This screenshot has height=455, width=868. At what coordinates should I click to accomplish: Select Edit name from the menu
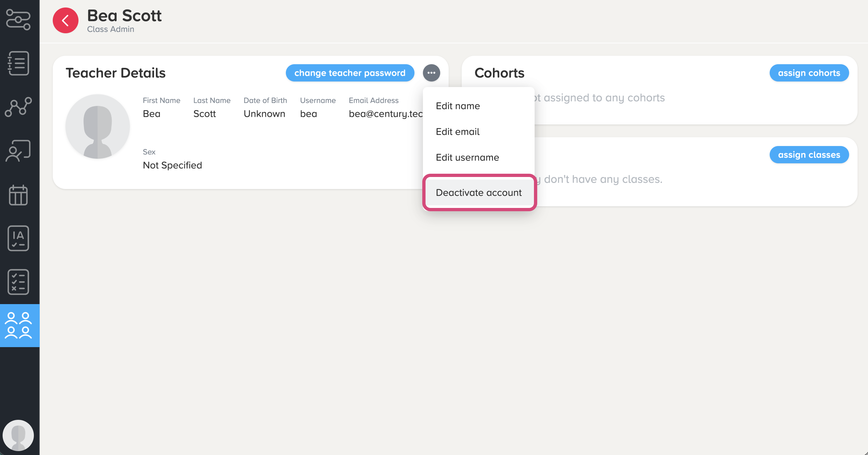click(457, 106)
